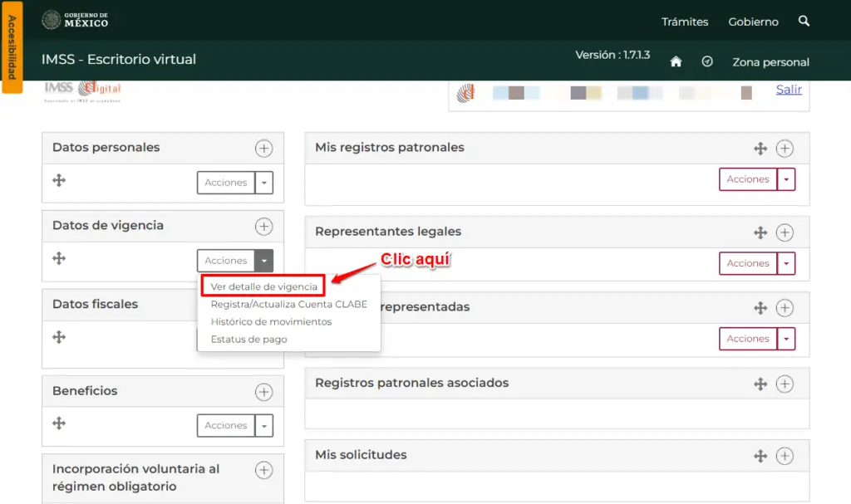Click the home icon in header

pos(676,61)
